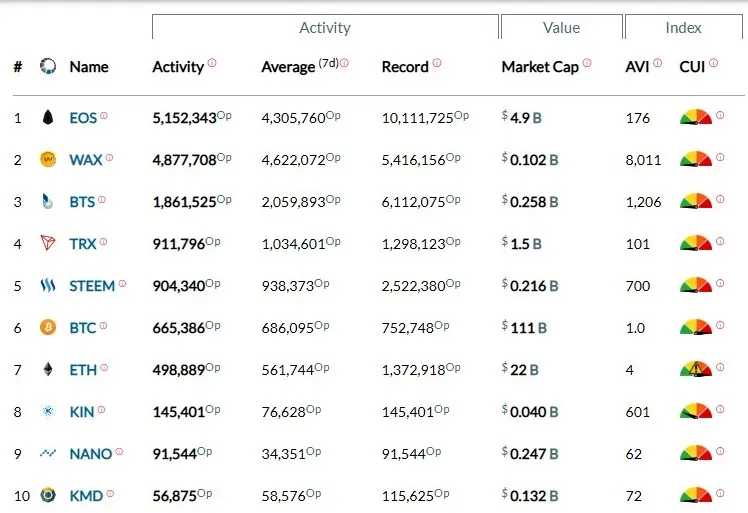Click the BTS coin logo icon
Screen dimensions: 748x513
[x=47, y=201]
